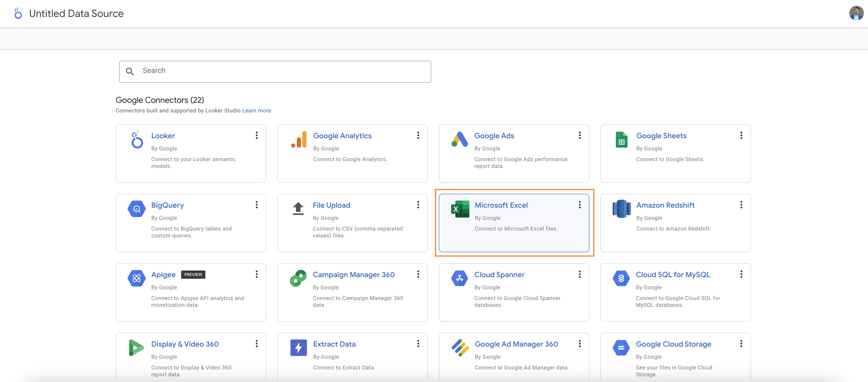Click the Looker Studio logo icon
This screenshot has height=382, width=868.
pyautogui.click(x=18, y=13)
